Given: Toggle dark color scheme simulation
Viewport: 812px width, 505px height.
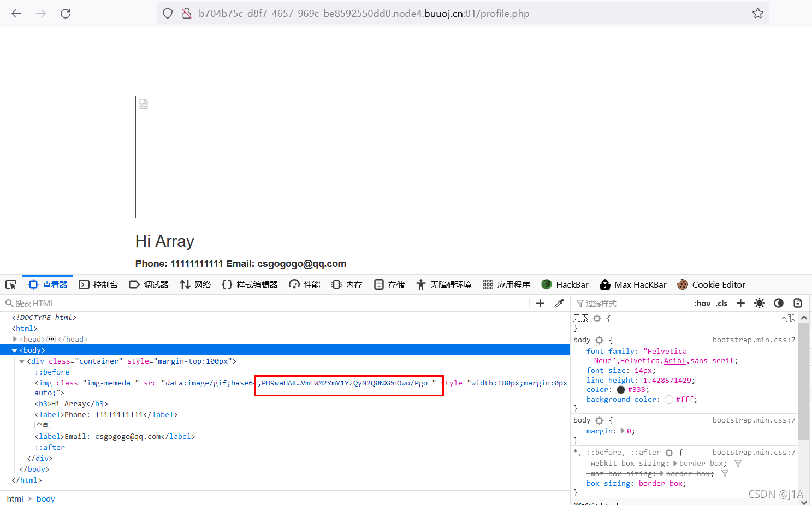Looking at the screenshot, I should [779, 303].
